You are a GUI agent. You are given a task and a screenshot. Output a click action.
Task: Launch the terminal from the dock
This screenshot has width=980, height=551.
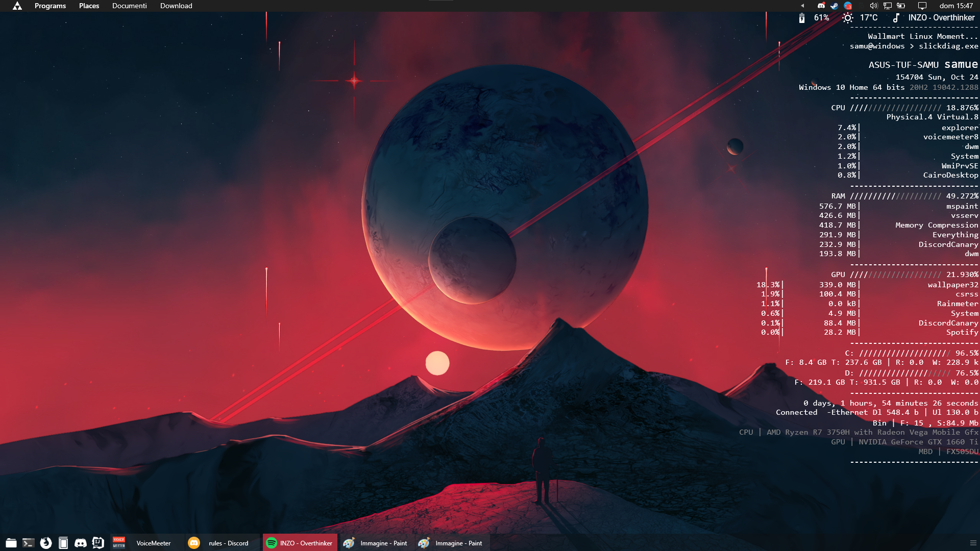coord(29,543)
